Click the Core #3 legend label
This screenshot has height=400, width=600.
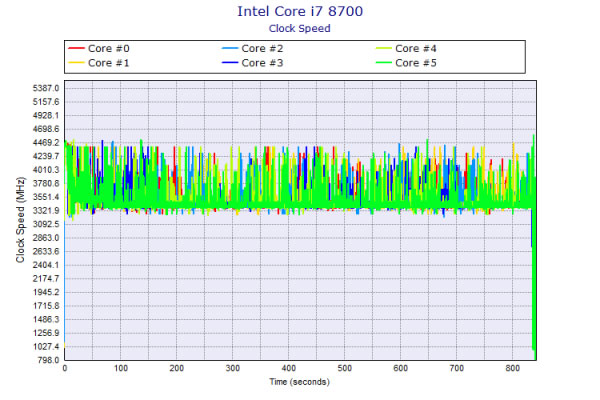pyautogui.click(x=262, y=63)
